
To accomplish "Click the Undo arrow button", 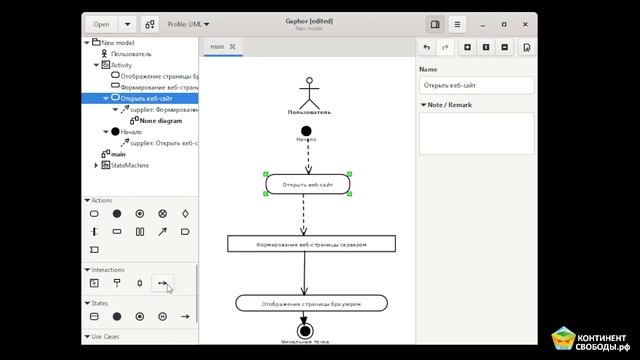I will 427,47.
